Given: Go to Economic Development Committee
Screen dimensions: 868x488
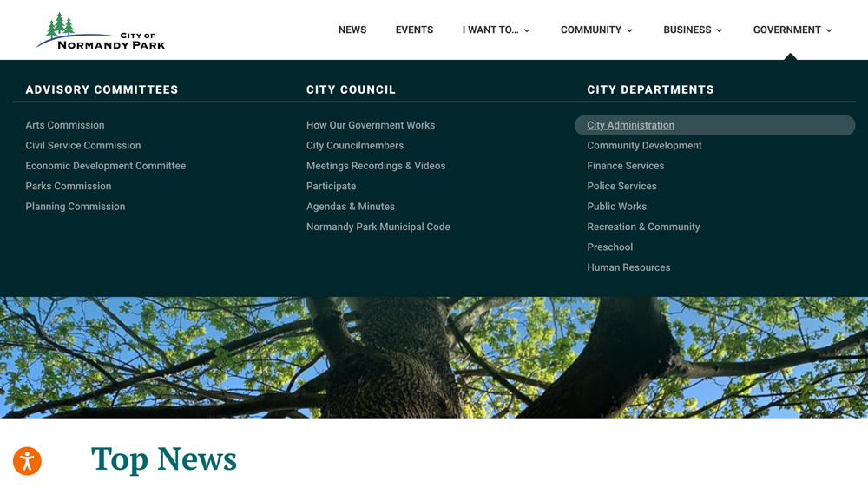Looking at the screenshot, I should coord(106,166).
